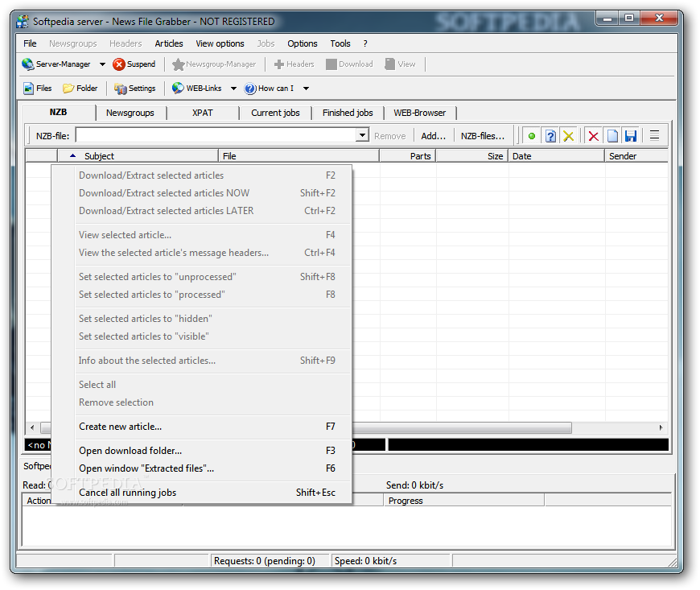Click the red Suspend button
Image resolution: width=700 pixels, height=590 pixels.
tap(134, 64)
